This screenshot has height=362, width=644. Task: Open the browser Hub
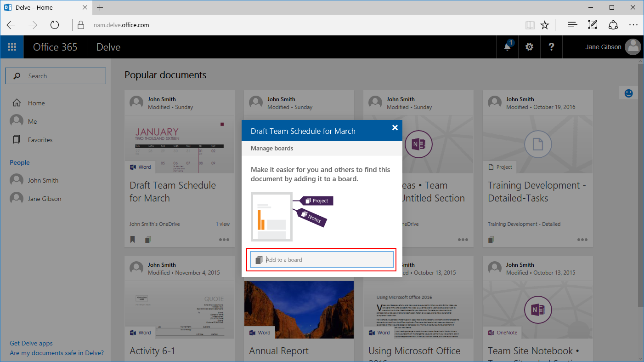coord(572,25)
